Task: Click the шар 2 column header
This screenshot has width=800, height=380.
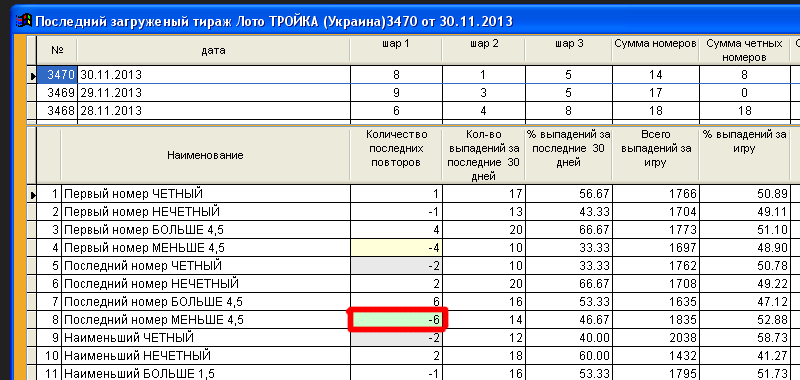Action: click(x=483, y=50)
